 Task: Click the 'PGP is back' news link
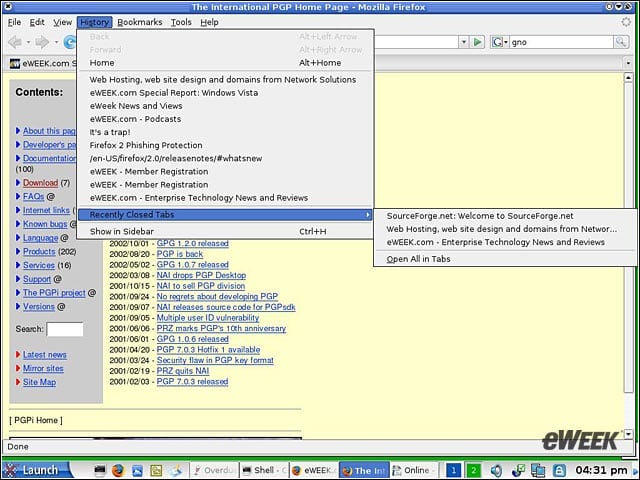click(180, 254)
